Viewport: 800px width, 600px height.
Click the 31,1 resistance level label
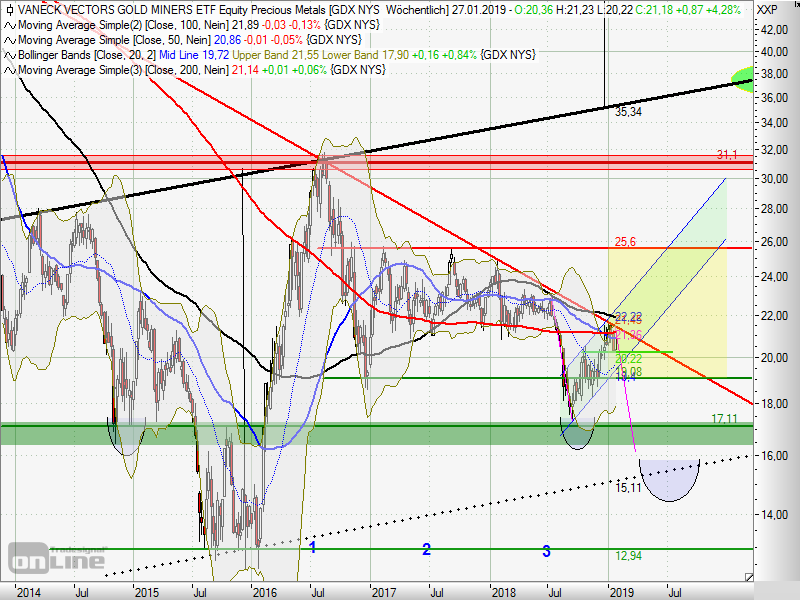(x=727, y=155)
